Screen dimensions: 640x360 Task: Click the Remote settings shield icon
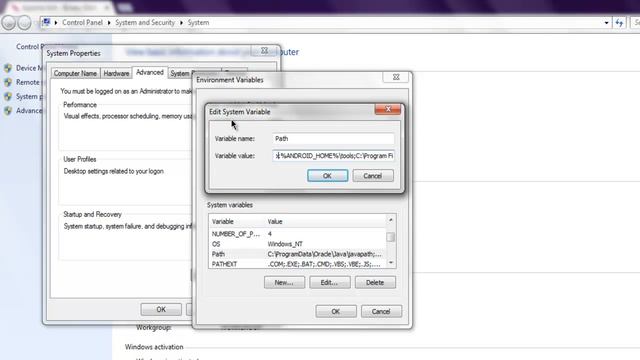pos(8,82)
